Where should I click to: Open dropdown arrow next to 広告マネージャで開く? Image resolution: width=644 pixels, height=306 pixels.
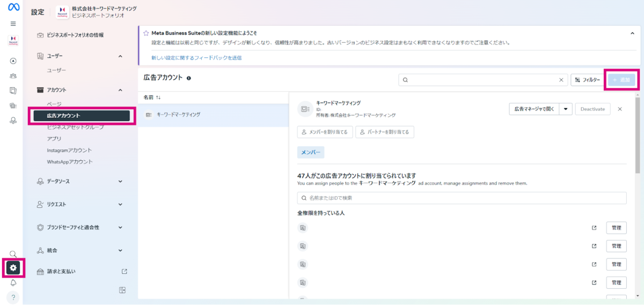pos(566,109)
